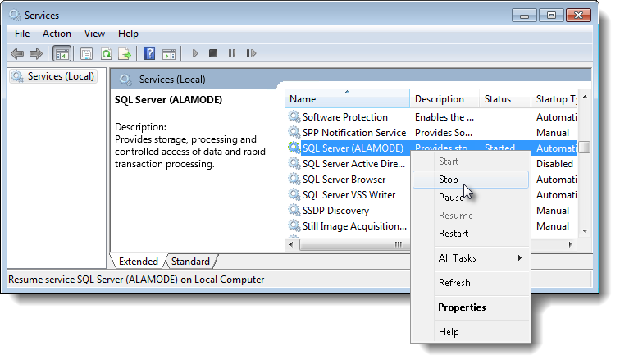Click the Back arrow toolbar icon
Viewport: 620px width, 364px height.
17,53
